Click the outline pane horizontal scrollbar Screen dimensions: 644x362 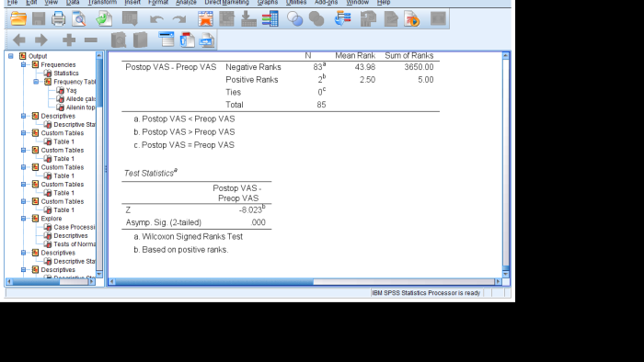51,282
